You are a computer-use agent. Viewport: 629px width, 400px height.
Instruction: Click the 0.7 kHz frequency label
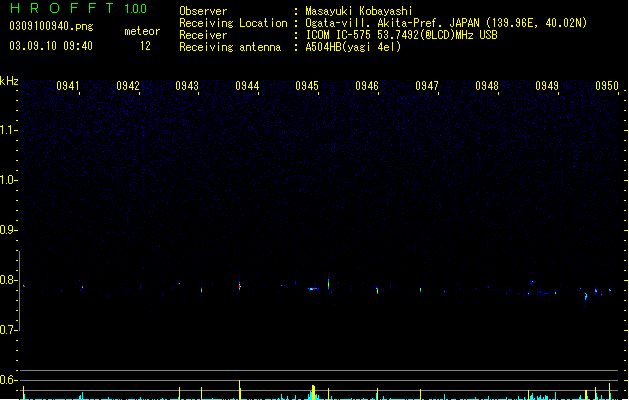[8, 330]
